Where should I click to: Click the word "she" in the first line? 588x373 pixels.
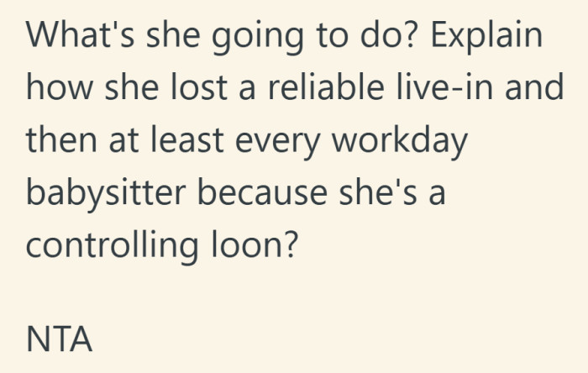coord(173,34)
